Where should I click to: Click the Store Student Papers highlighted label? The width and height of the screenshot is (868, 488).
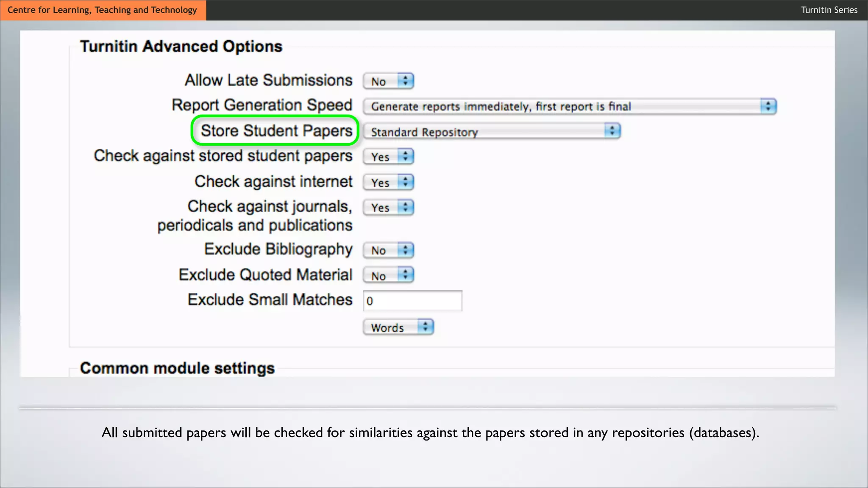tap(276, 131)
